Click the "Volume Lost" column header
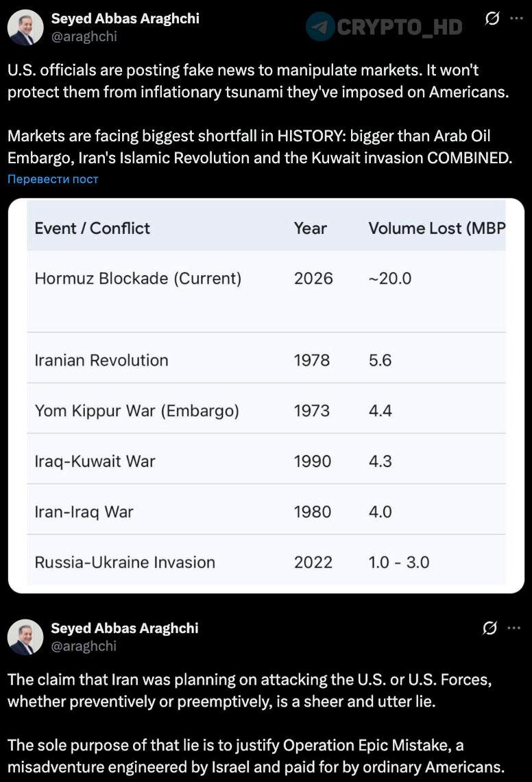This screenshot has height=782, width=532. (436, 228)
